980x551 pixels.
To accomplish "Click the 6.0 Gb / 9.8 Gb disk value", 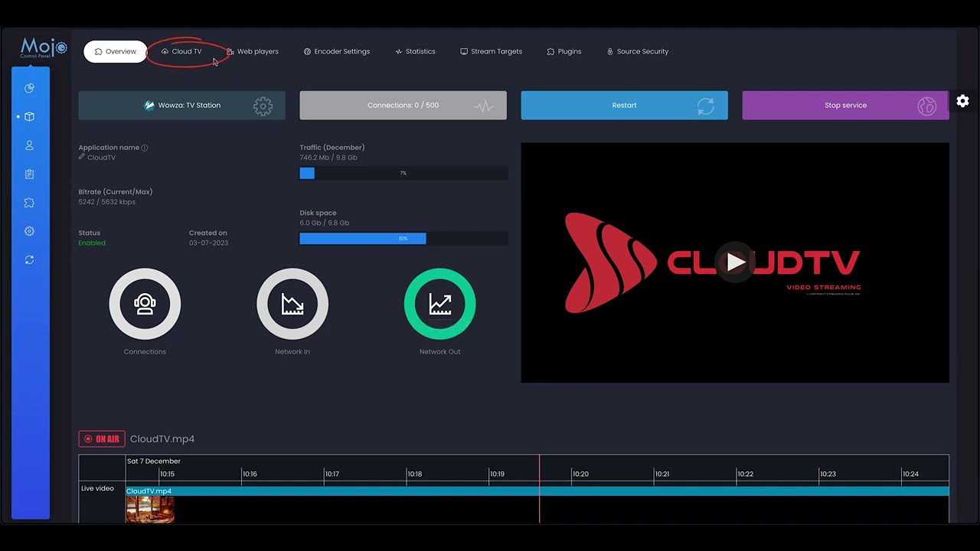I will (325, 223).
